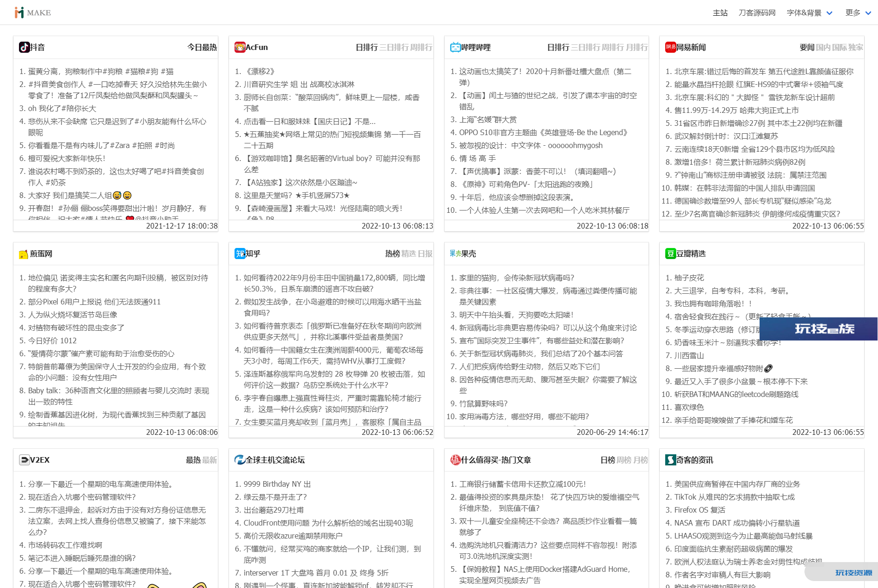Click the Douban (豆瓣精选) logo icon

click(671, 254)
